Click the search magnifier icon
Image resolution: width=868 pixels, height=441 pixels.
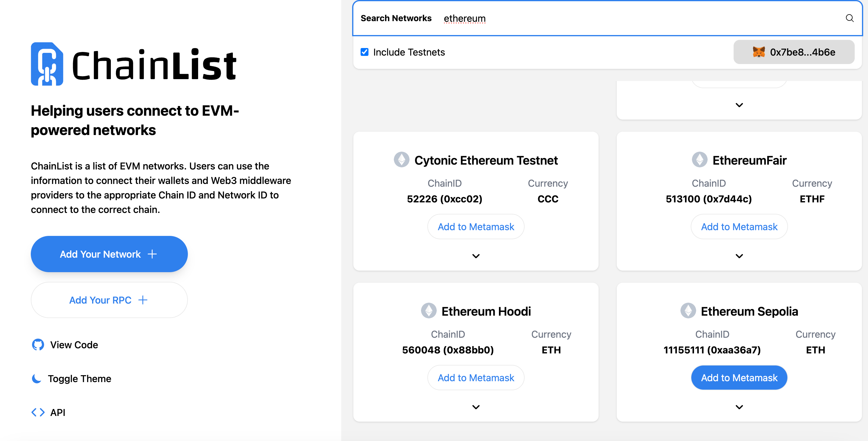coord(850,18)
